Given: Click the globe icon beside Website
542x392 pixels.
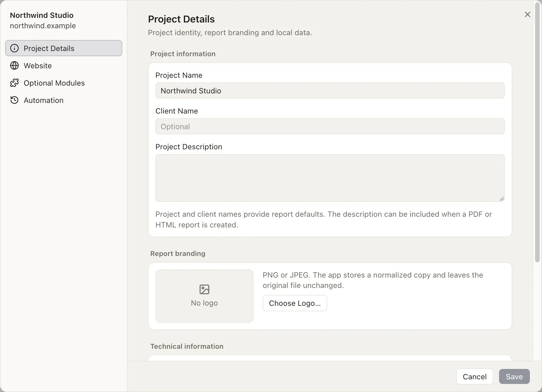Looking at the screenshot, I should [14, 65].
